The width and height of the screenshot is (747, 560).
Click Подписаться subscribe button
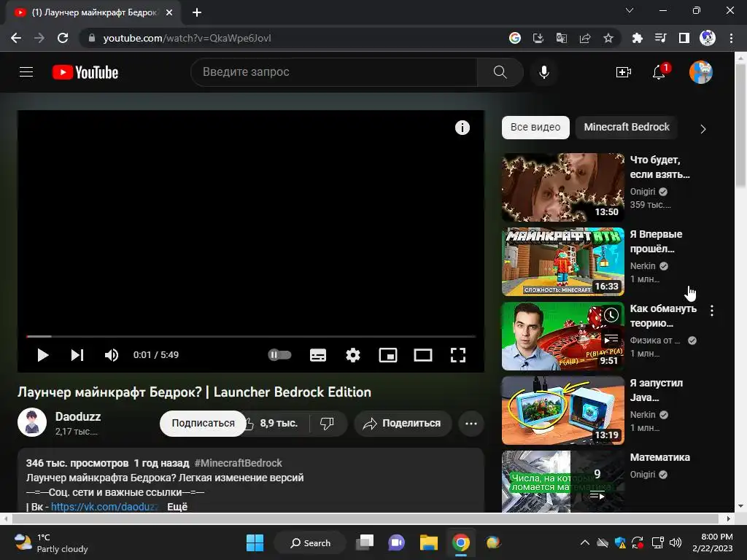coord(203,424)
